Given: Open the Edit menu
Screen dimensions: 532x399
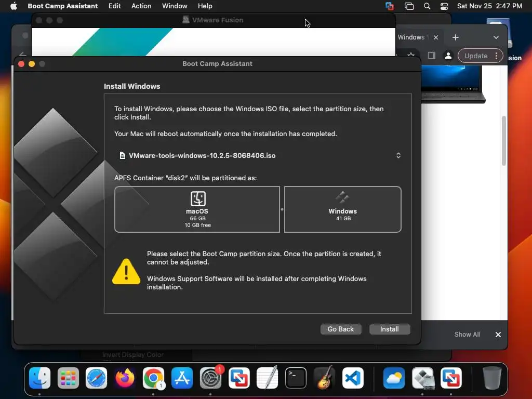Looking at the screenshot, I should coord(114,6).
